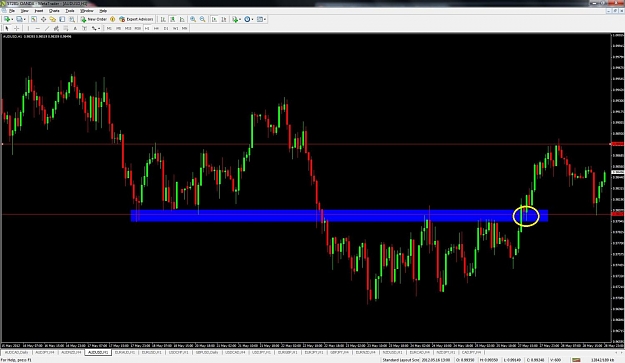Viewport: 625px width, 363px height.
Task: Zoom in on the chart
Action: (193, 19)
